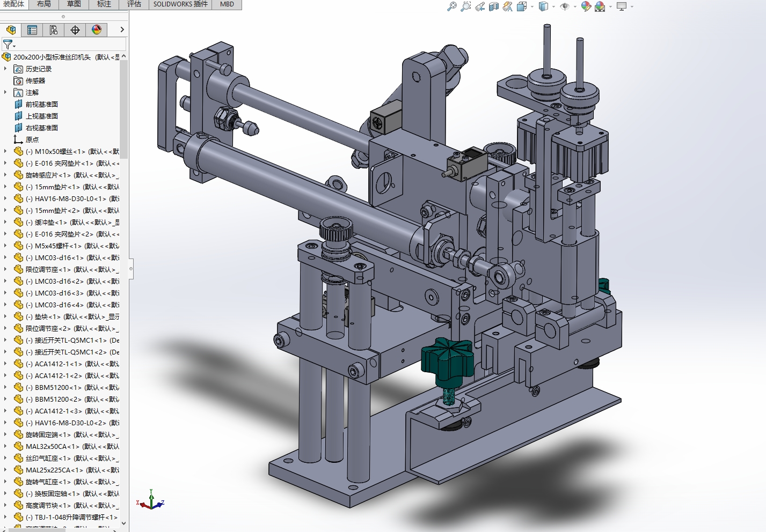Open the 草图 ribbon tab
Viewport: 766px width, 532px height.
pos(74,4)
